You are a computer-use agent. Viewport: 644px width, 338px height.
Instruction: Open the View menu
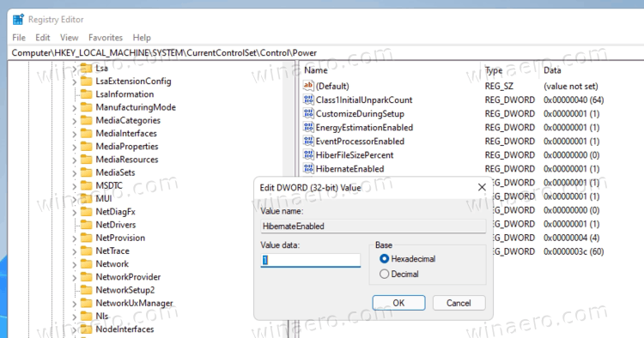tap(69, 38)
